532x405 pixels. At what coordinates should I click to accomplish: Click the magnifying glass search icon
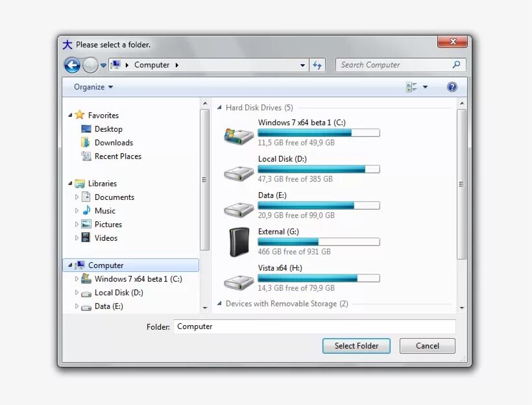pyautogui.click(x=457, y=64)
